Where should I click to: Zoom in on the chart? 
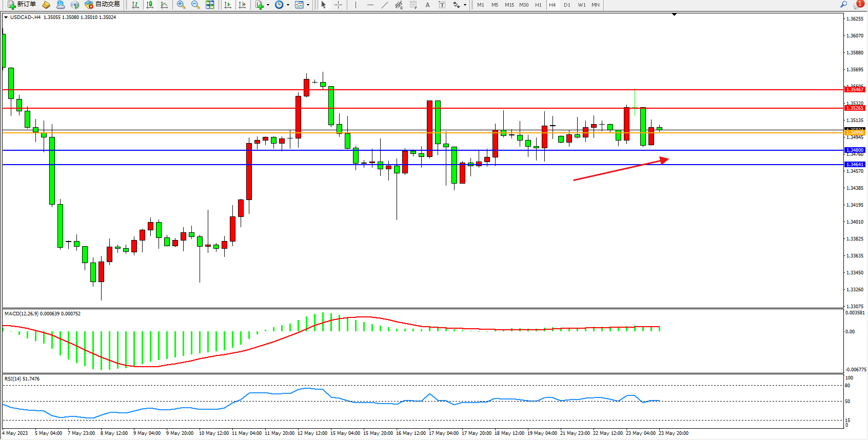[x=181, y=5]
